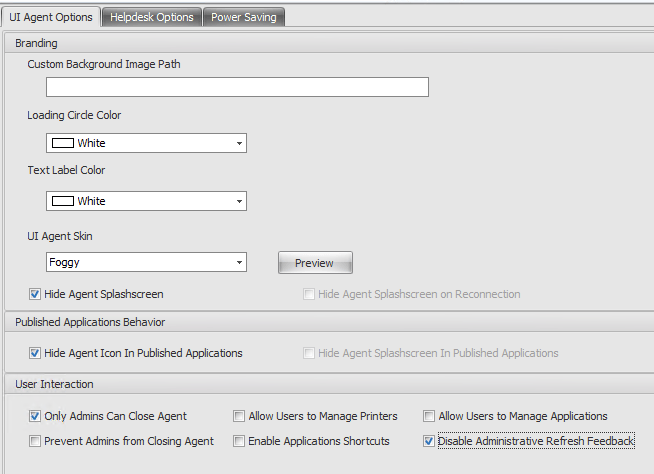Image resolution: width=654 pixels, height=474 pixels.
Task: Open the Loading Circle Color dropdown
Action: (x=146, y=143)
